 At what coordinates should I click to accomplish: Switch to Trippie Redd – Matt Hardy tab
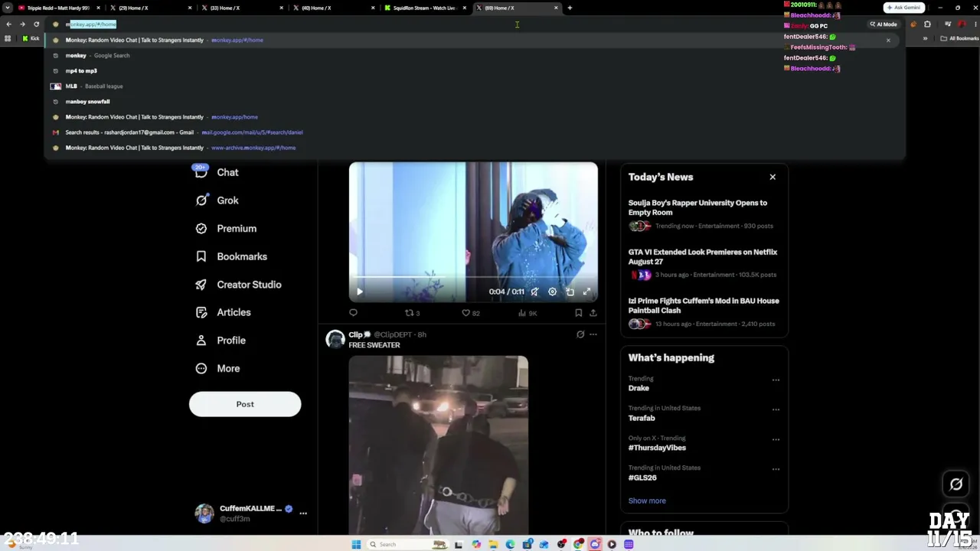click(59, 8)
